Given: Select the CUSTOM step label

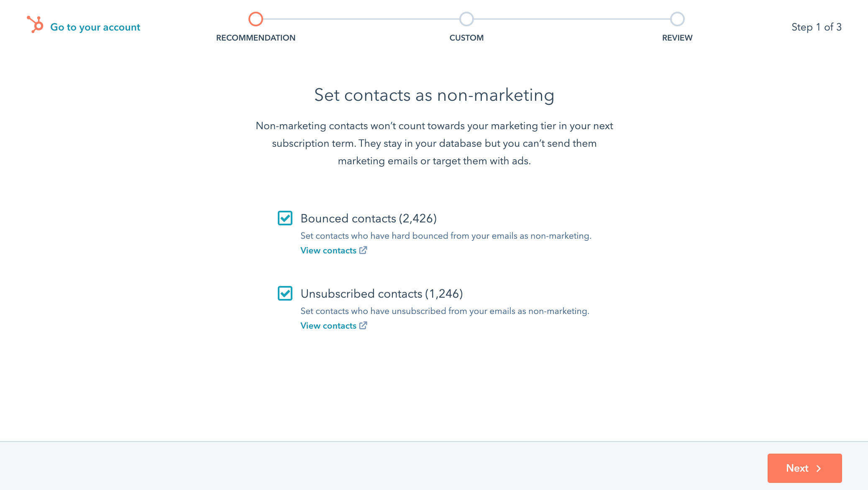Looking at the screenshot, I should tap(466, 38).
